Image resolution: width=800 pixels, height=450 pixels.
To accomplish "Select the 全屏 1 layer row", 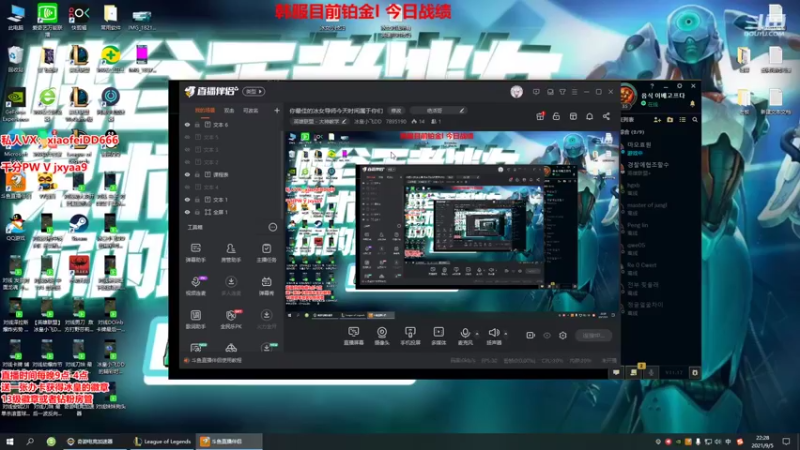I will point(232,212).
